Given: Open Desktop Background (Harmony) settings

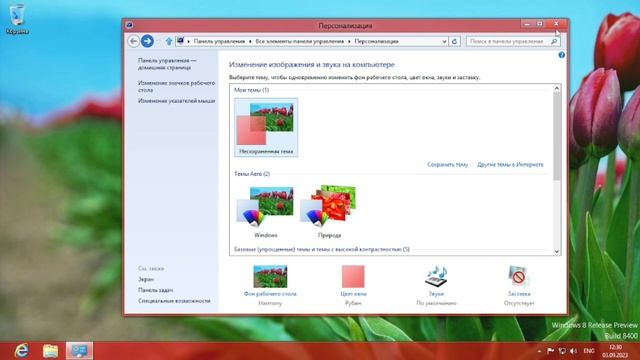Looking at the screenshot, I should (x=270, y=277).
